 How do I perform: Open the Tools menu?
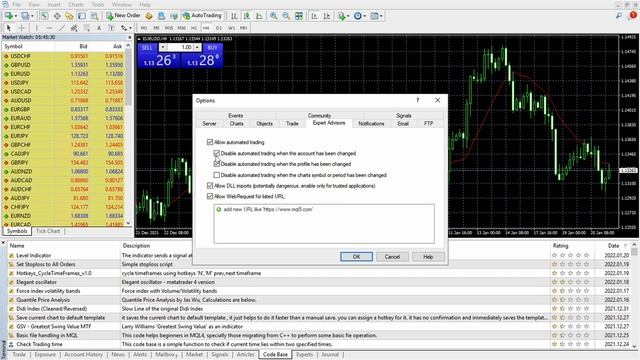[98, 4]
